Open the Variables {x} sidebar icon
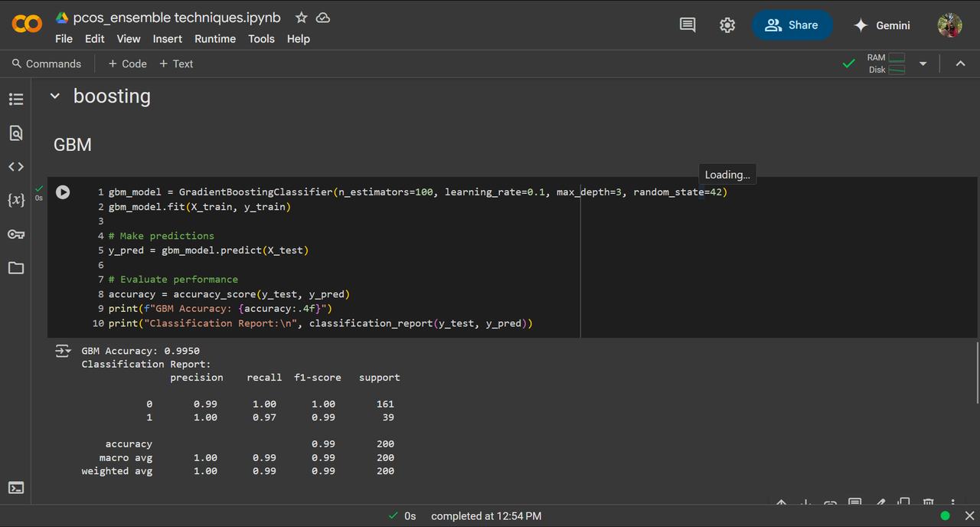Viewport: 980px width, 527px height. [x=16, y=200]
